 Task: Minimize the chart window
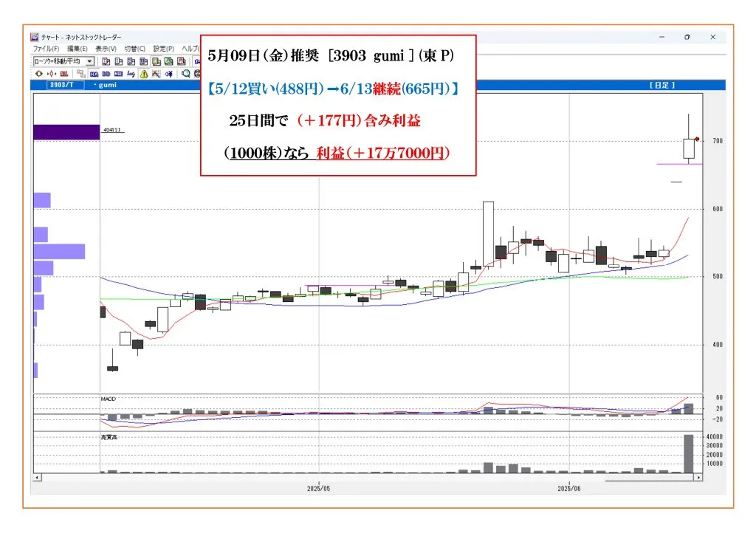pos(662,37)
